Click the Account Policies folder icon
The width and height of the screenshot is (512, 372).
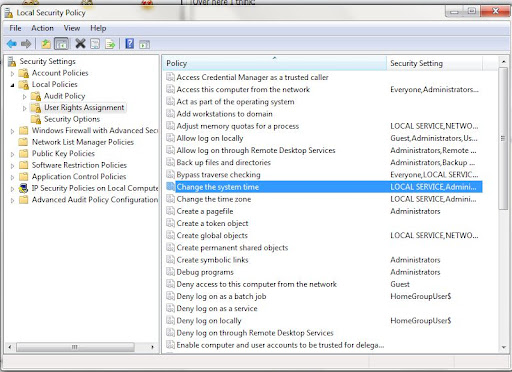(x=24, y=73)
